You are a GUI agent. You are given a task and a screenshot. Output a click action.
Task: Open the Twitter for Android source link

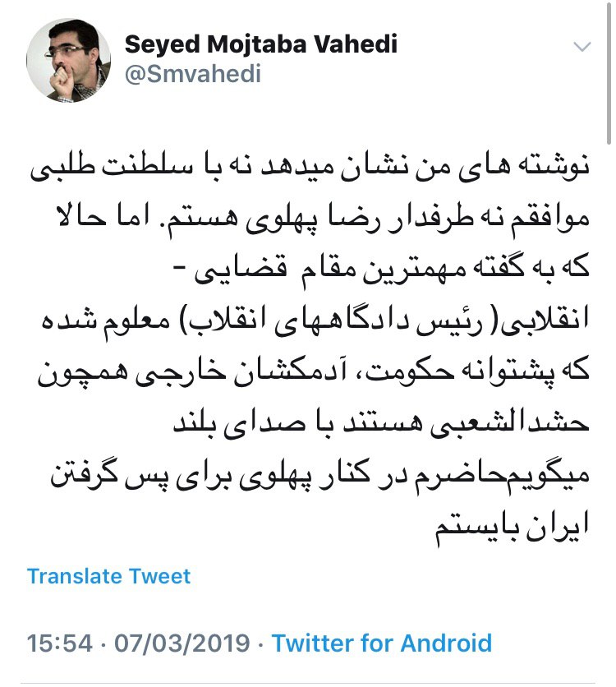381,643
